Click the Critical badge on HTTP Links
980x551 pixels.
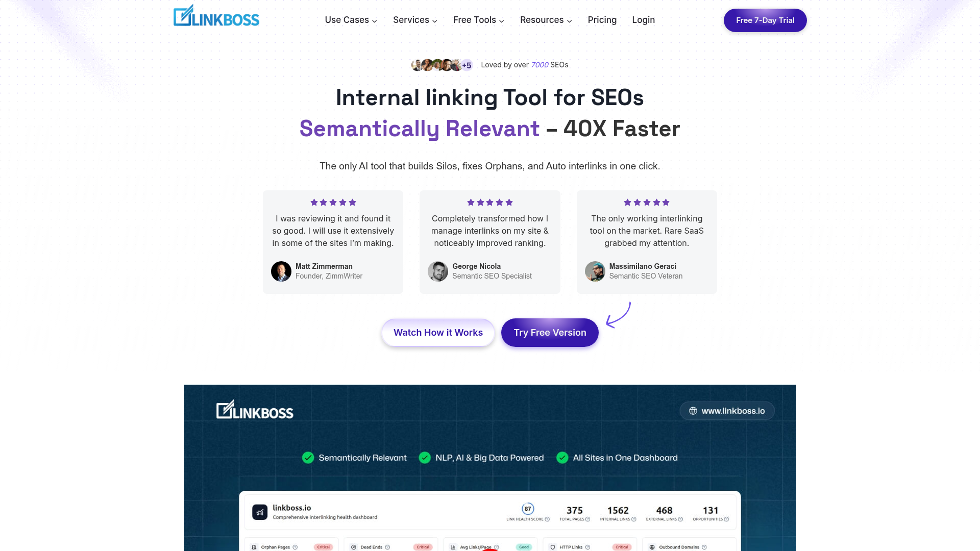coord(622,547)
